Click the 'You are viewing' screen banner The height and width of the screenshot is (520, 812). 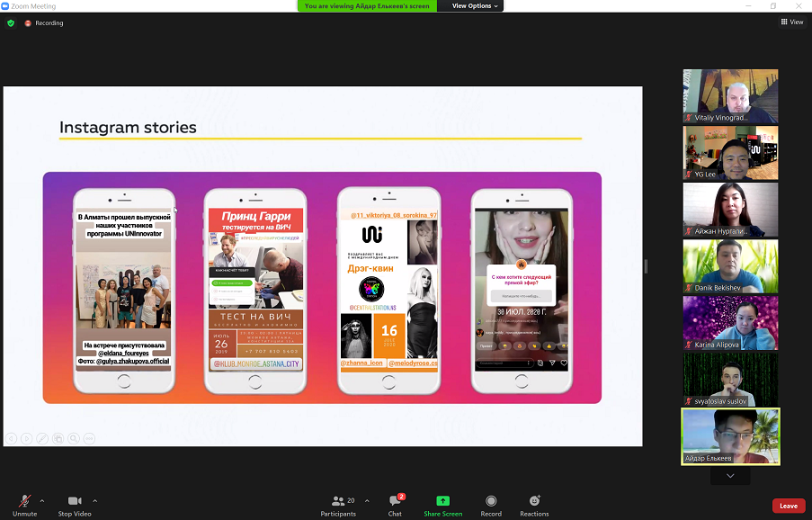pyautogui.click(x=367, y=5)
